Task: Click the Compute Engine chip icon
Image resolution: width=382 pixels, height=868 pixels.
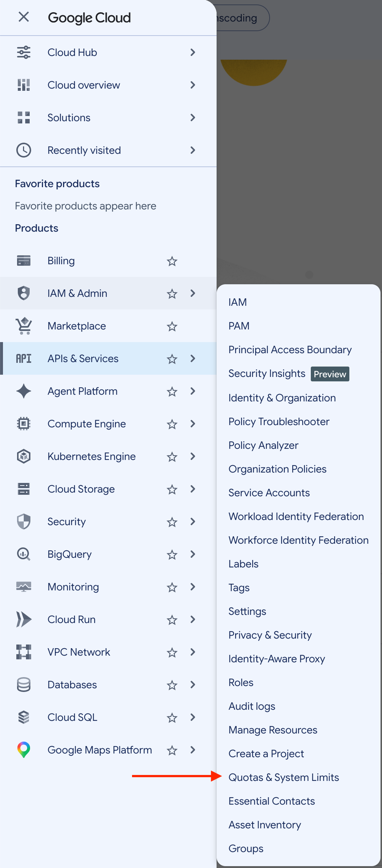Action: coord(24,424)
